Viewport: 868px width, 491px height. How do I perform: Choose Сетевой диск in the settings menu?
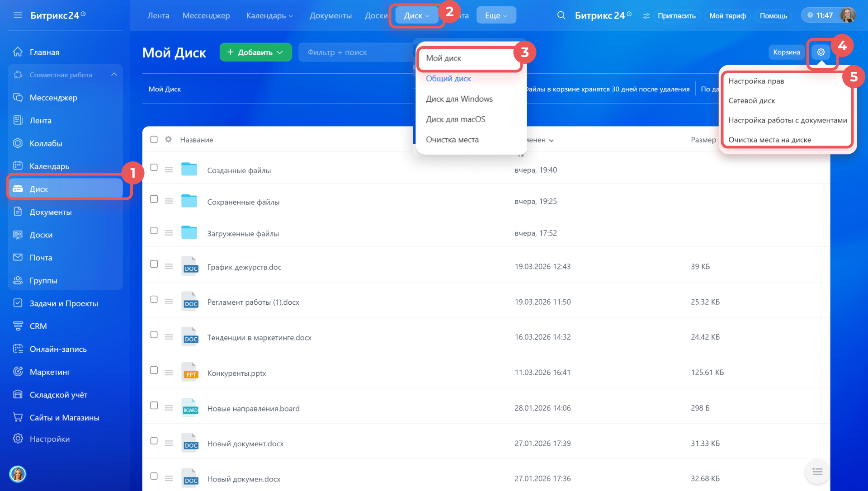coord(751,100)
